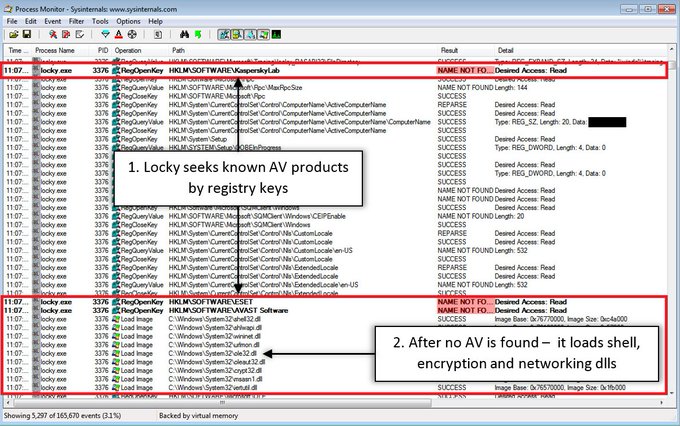Click the Open log file toolbar icon
680x426 pixels.
pos(14,34)
